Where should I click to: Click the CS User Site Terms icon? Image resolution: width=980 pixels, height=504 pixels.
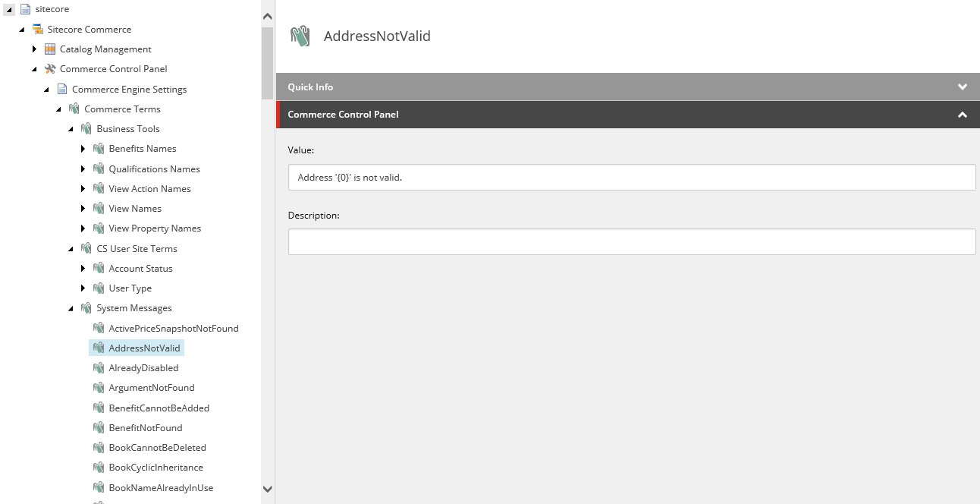point(86,248)
